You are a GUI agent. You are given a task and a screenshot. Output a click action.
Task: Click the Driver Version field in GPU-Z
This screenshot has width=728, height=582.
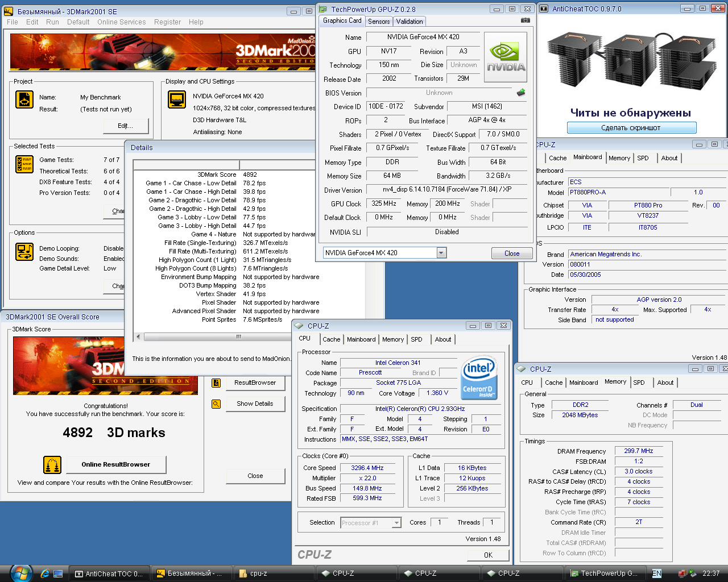[x=446, y=190]
